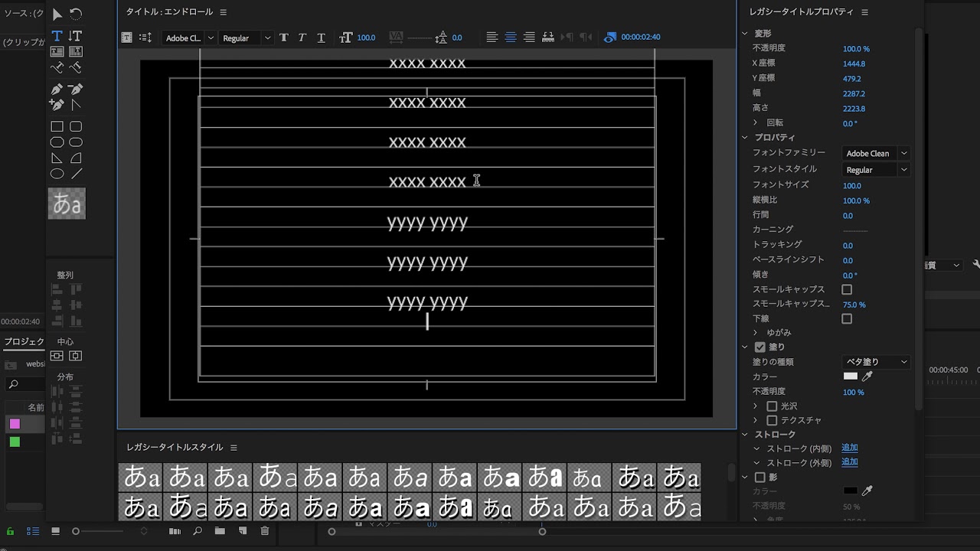Select the Wedge triangle tool
Viewport: 980px width, 551px height.
tap(57, 158)
